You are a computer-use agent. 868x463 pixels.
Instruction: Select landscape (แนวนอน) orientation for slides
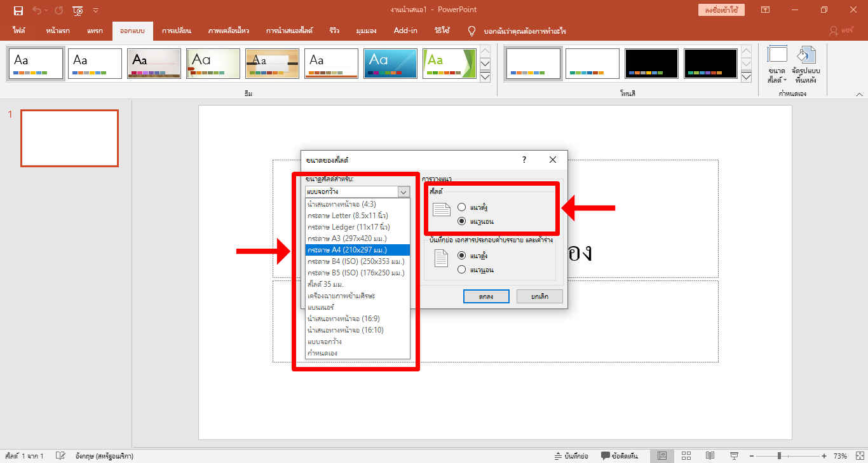(461, 221)
